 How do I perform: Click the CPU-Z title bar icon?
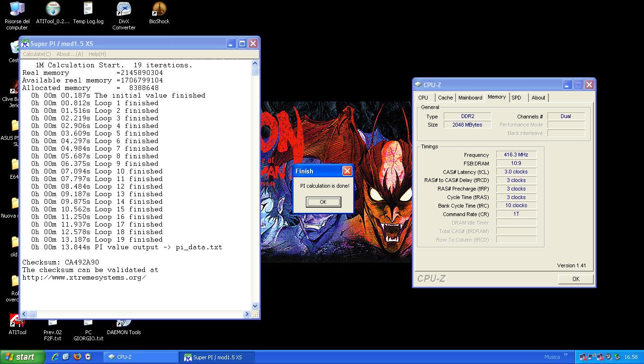418,85
